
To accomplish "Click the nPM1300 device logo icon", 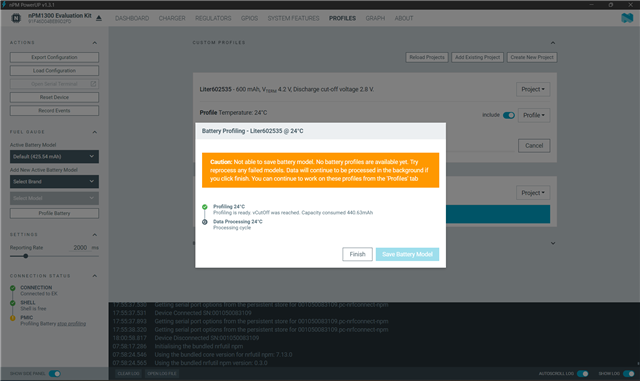I will pyautogui.click(x=16, y=18).
